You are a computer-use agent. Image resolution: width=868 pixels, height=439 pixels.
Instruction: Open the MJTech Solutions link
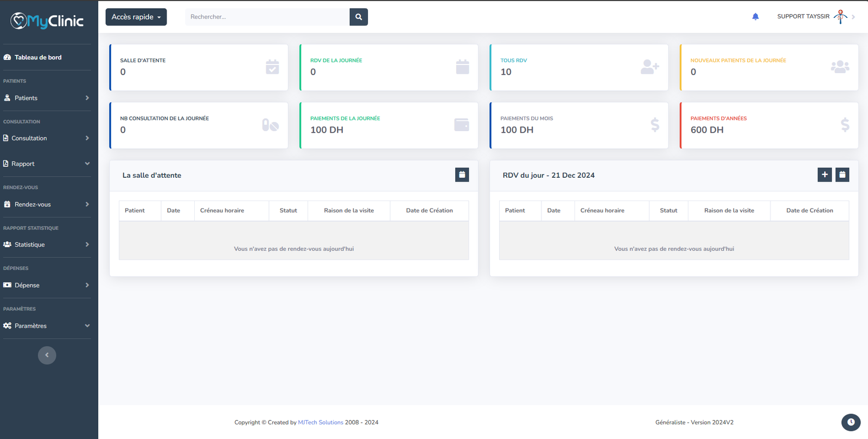[x=320, y=422]
